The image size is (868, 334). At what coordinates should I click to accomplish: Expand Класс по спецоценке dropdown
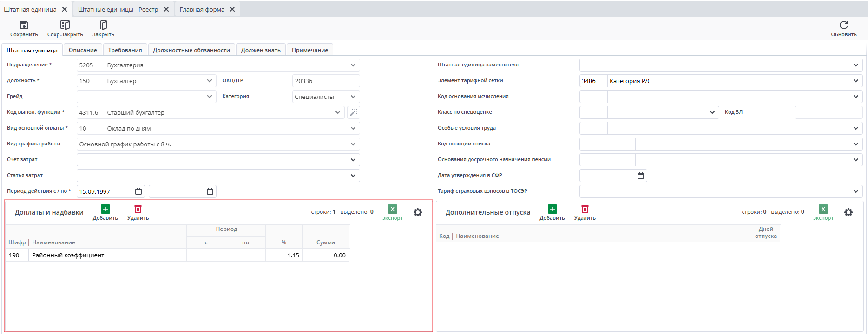tap(712, 112)
